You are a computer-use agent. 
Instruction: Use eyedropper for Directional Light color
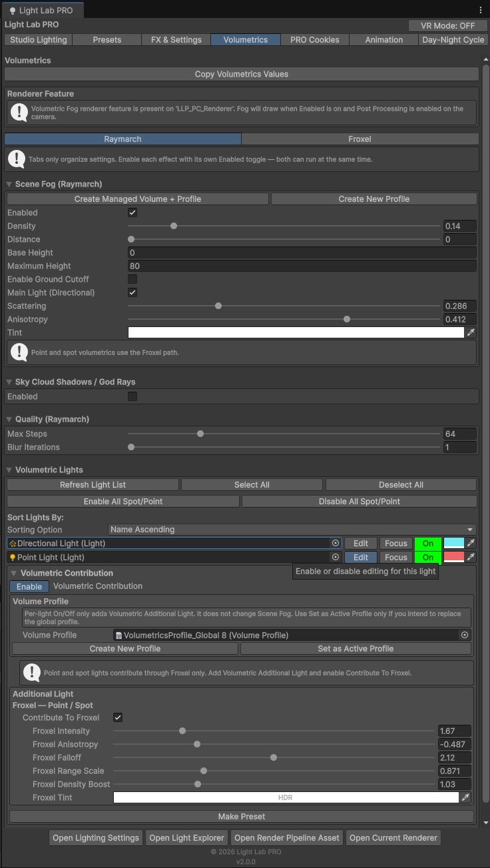pos(471,543)
